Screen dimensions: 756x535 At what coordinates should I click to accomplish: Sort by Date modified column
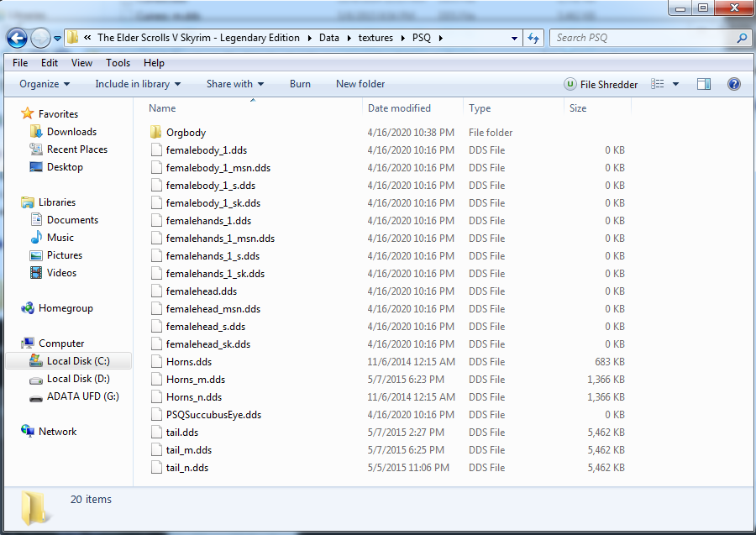399,108
